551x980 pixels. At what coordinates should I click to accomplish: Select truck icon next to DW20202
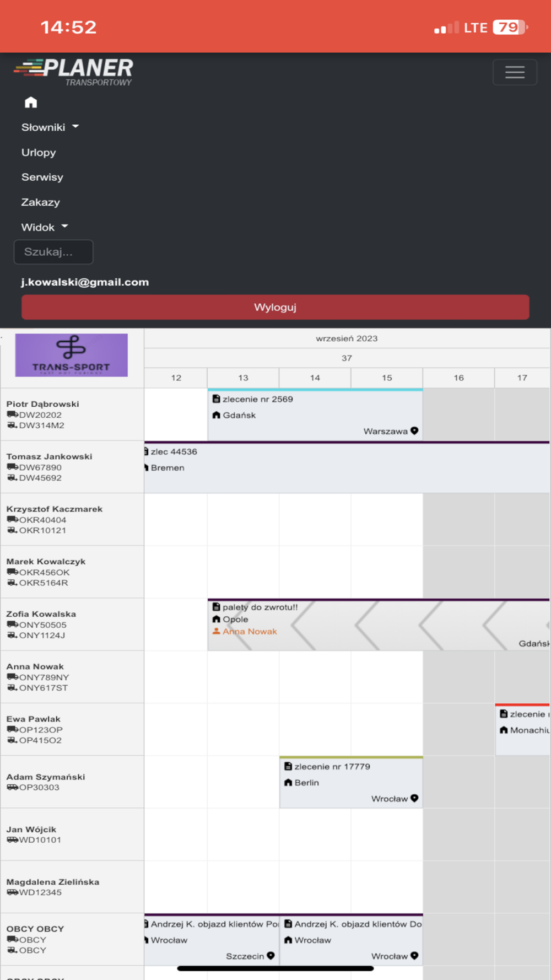[12, 414]
